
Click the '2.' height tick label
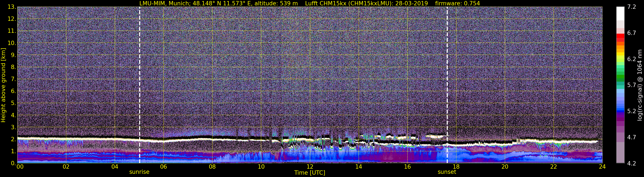pos(13,139)
